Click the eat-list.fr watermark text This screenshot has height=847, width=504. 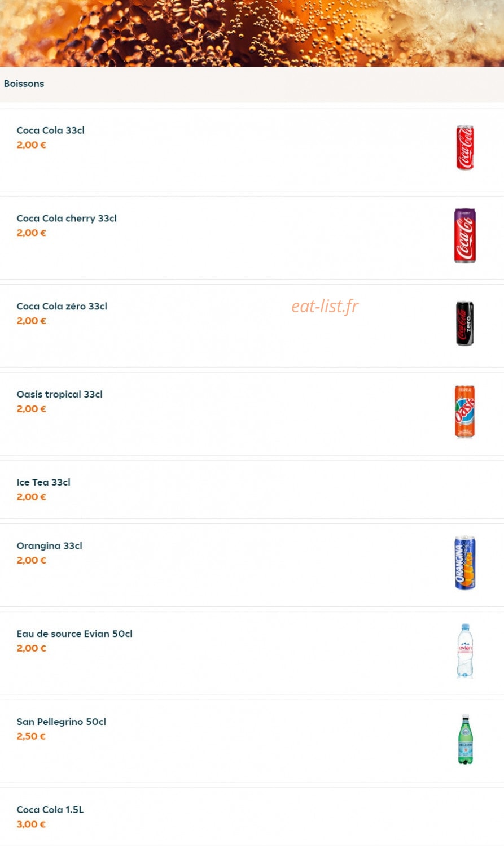[x=325, y=306]
